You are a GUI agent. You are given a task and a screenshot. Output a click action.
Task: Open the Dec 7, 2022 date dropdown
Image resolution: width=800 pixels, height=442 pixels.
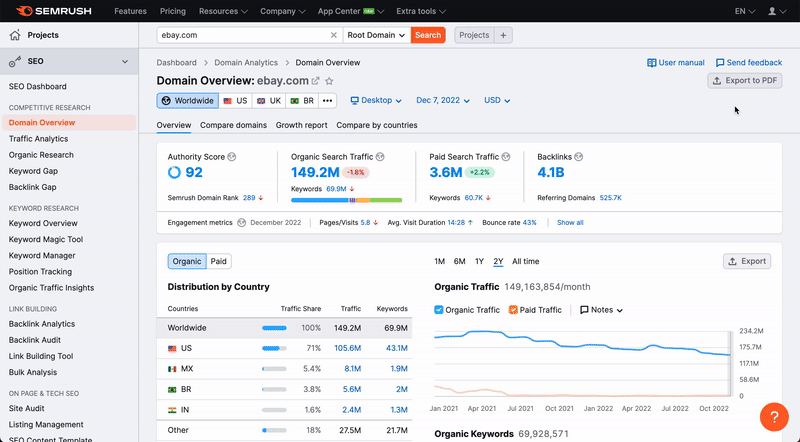(443, 101)
